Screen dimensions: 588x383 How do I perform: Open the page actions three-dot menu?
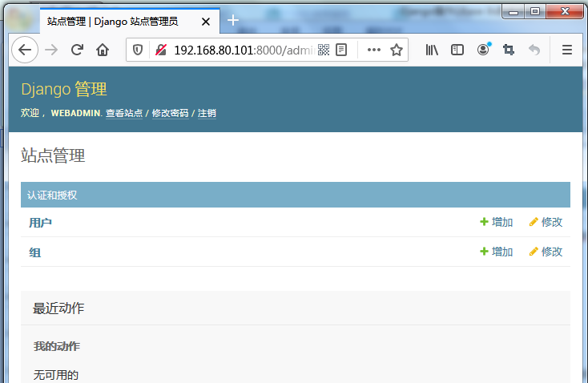pyautogui.click(x=374, y=50)
